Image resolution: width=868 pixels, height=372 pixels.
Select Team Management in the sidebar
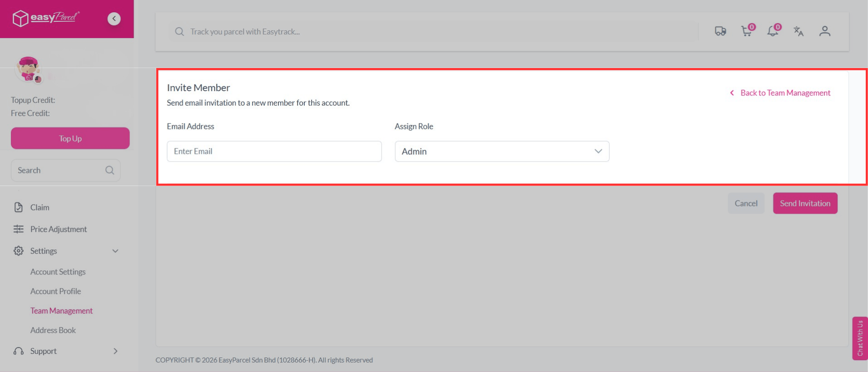62,311
